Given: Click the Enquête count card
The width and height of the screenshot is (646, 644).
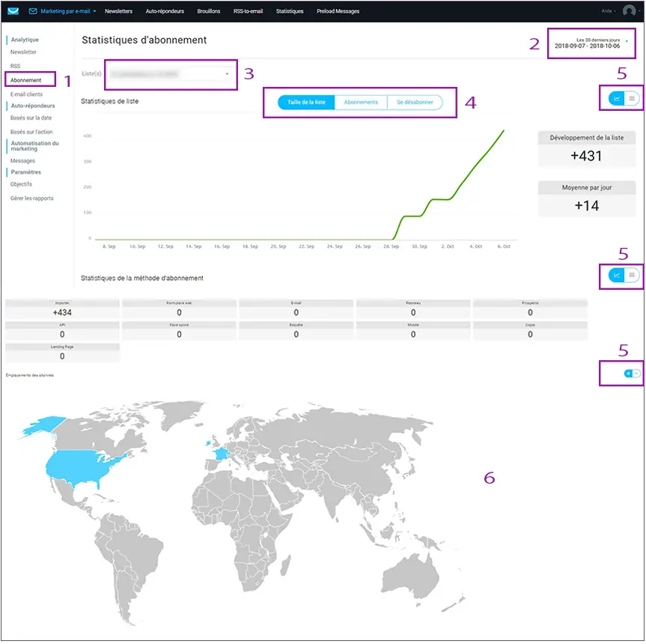Looking at the screenshot, I should tap(296, 331).
